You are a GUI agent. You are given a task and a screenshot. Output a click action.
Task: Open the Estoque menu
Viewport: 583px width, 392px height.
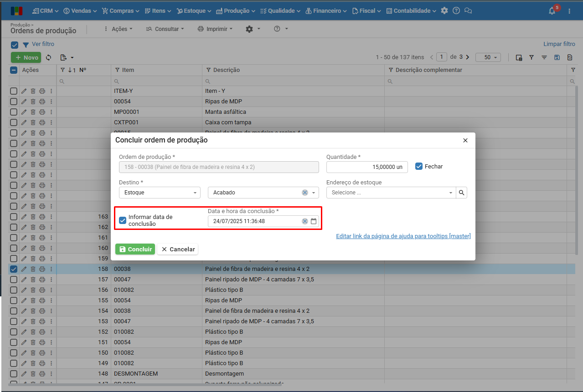pos(194,10)
